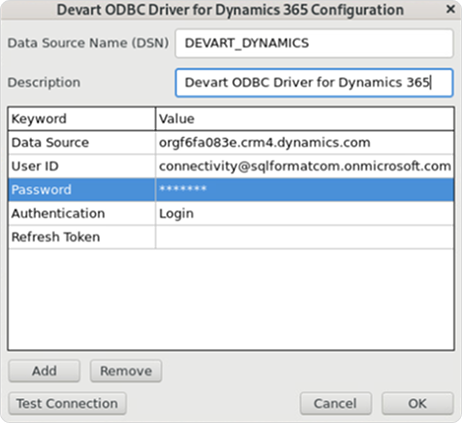Screen dimensions: 462x423
Task: Select the Refresh Token keyword cell
Action: [x=82, y=237]
